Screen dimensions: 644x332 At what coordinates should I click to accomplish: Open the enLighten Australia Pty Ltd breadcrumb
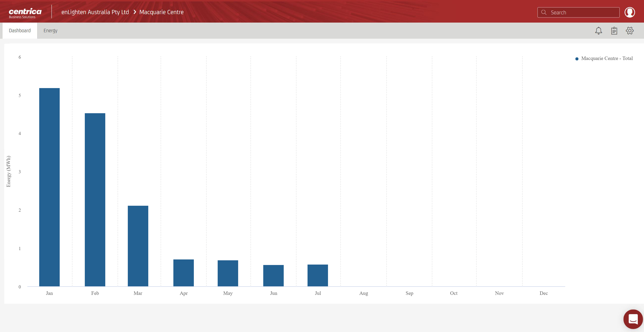[x=95, y=12]
